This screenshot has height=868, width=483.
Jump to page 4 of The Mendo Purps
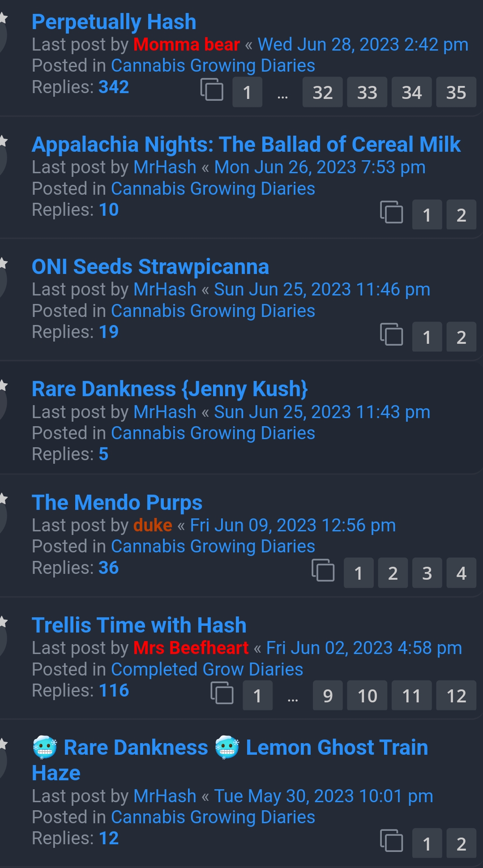[461, 573]
